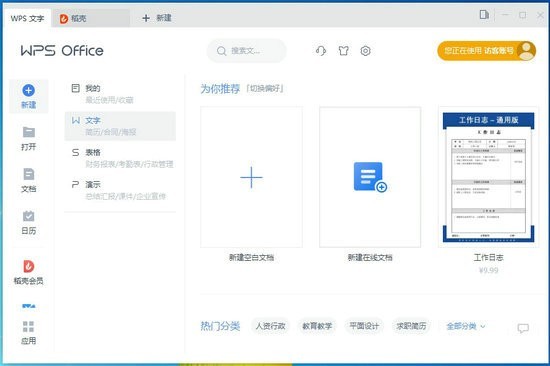This screenshot has height=366, width=550.
Task: Click the 稻壳 tab logo icon
Action: [x=64, y=19]
